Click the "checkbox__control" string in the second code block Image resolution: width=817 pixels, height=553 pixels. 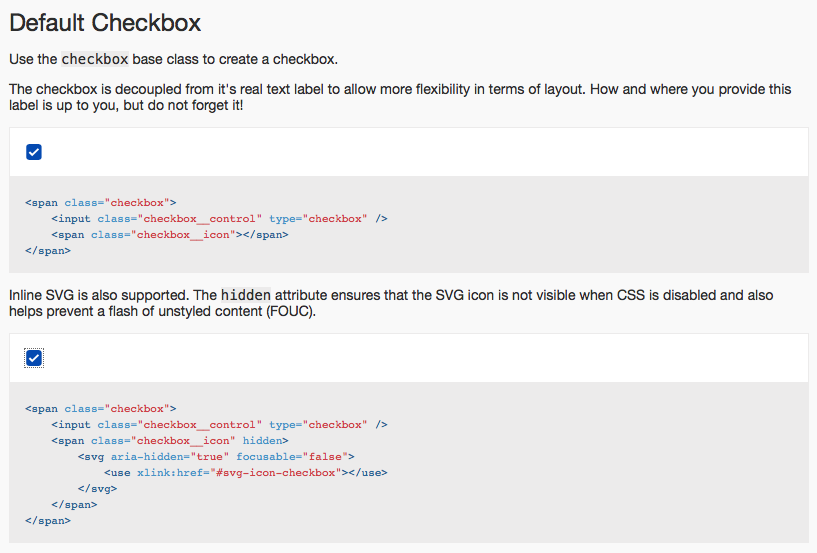coord(201,425)
